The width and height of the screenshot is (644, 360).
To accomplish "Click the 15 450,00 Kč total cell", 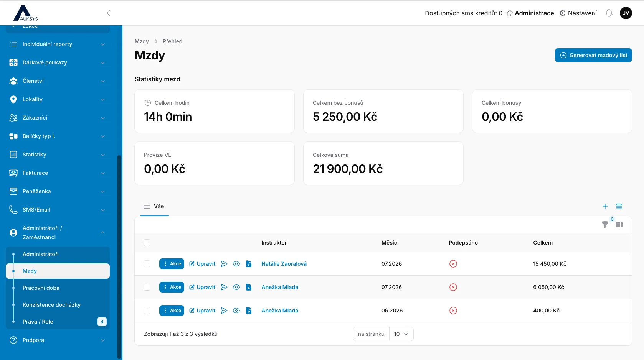I will (550, 264).
